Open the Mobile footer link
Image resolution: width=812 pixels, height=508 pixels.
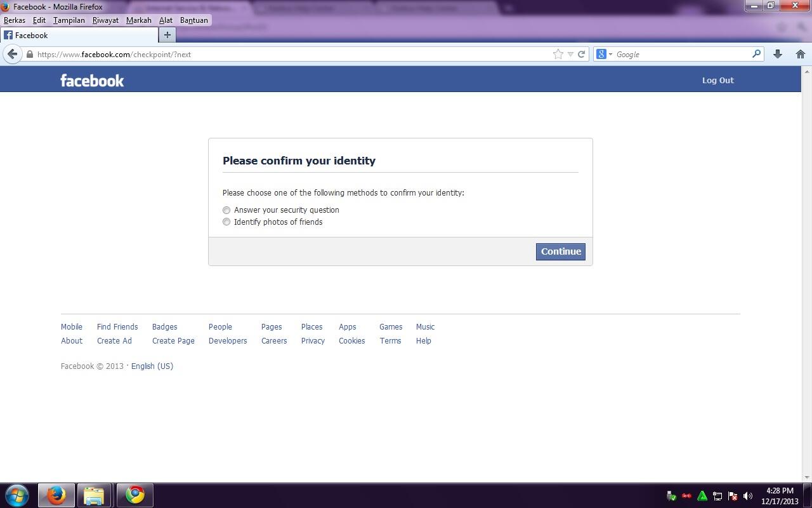pyautogui.click(x=72, y=327)
